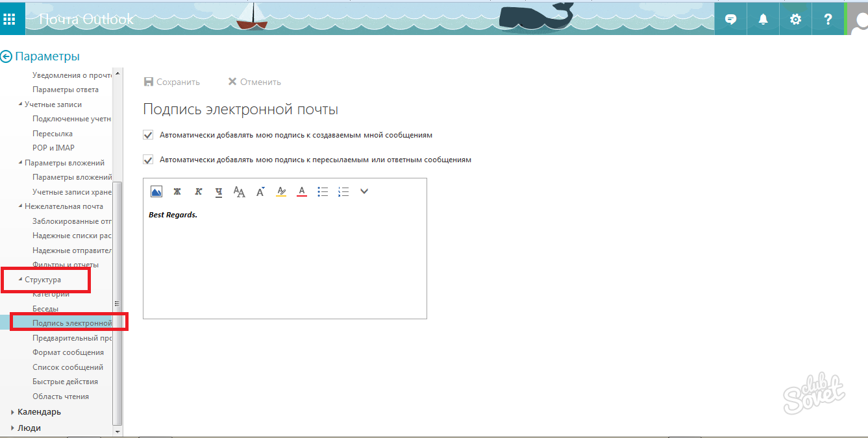Insert an inline picture in the signature

(156, 191)
